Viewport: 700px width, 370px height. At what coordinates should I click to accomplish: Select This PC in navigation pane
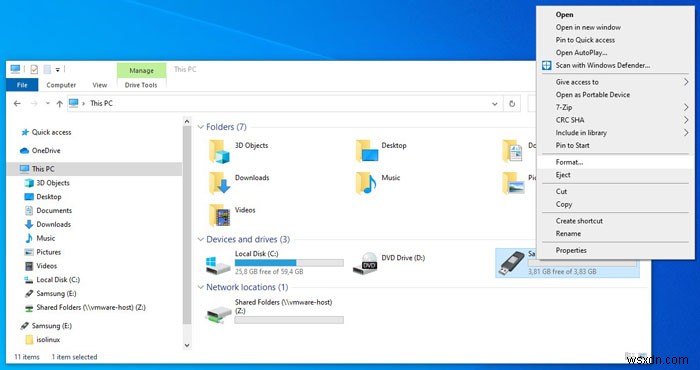tap(95, 169)
